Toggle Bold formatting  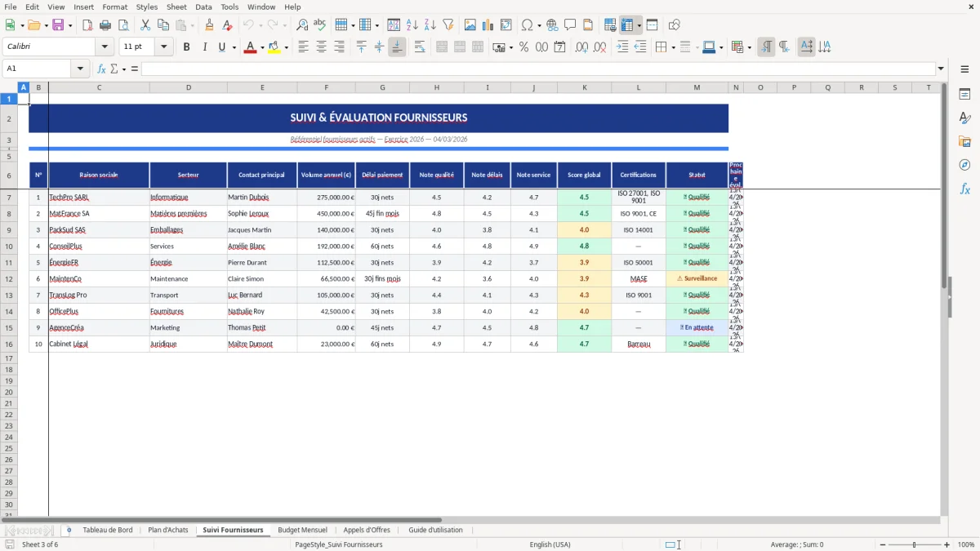[186, 47]
